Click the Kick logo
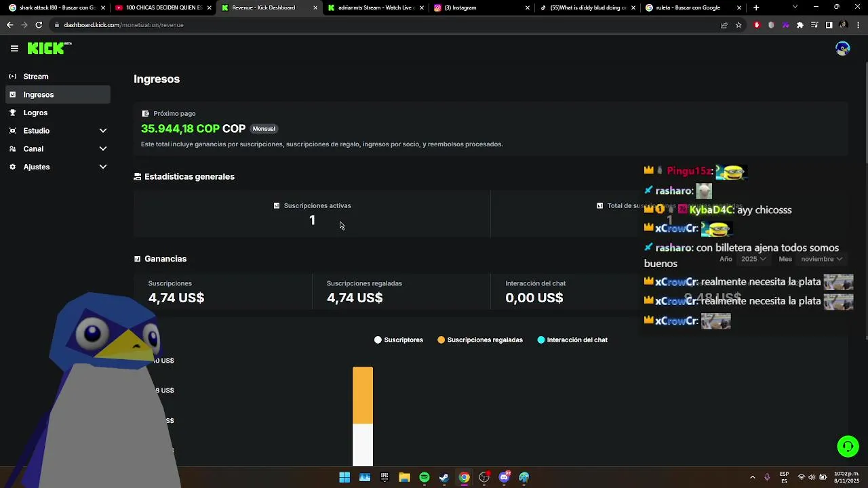The height and width of the screenshot is (488, 868). point(49,48)
